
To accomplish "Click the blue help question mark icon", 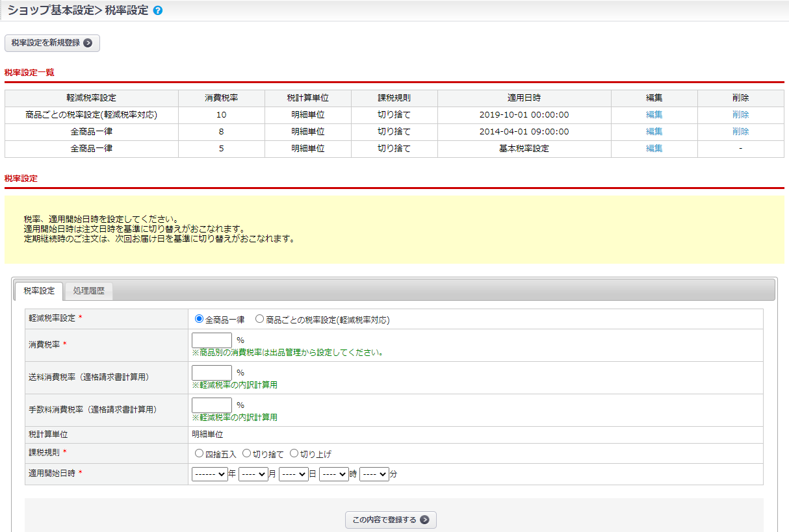I will (158, 11).
